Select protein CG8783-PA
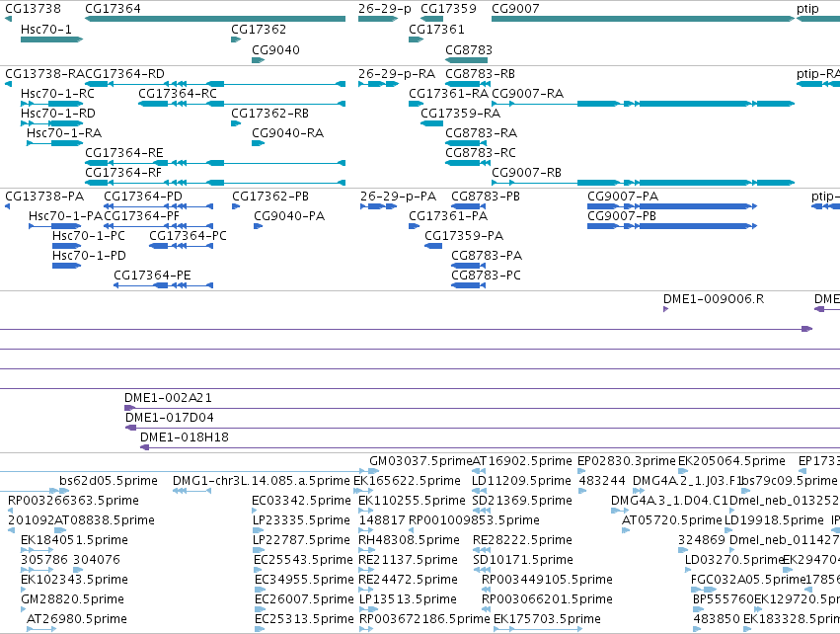Viewport: 840px width, 634px height. click(468, 266)
